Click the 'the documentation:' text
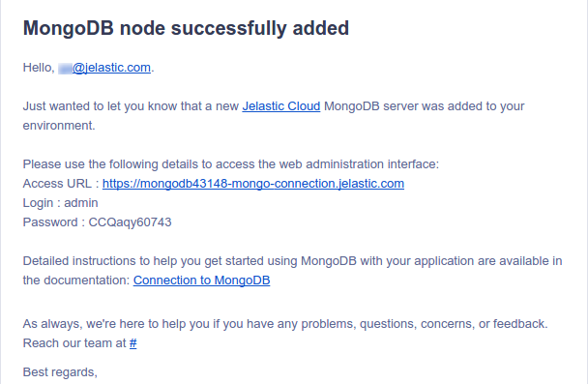This screenshot has width=588, height=384. pyautogui.click(x=76, y=281)
